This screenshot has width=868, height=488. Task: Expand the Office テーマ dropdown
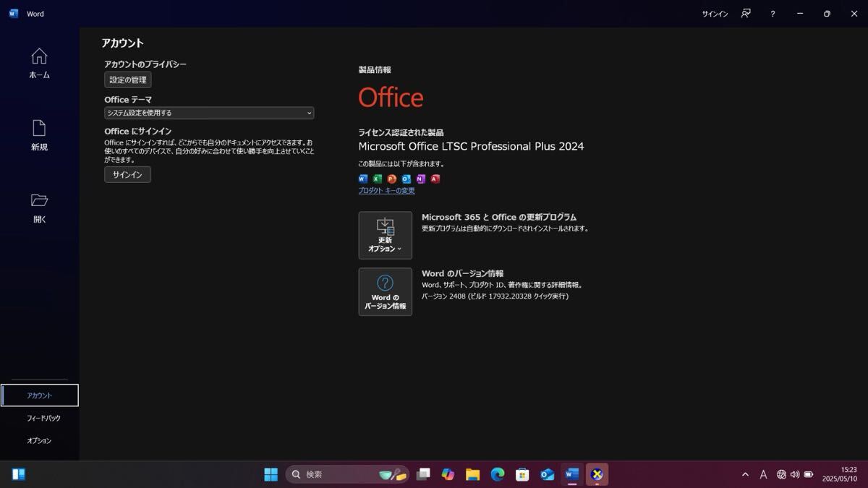pyautogui.click(x=209, y=113)
